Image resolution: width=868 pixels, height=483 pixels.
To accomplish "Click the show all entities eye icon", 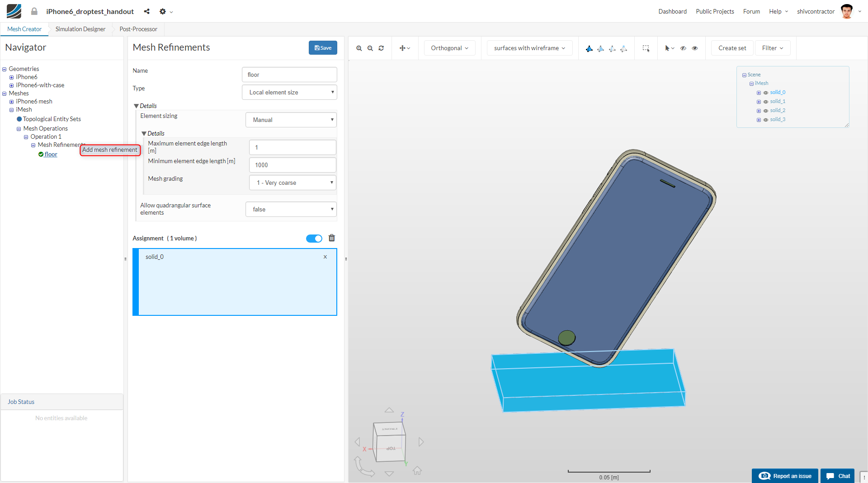I will click(x=695, y=48).
